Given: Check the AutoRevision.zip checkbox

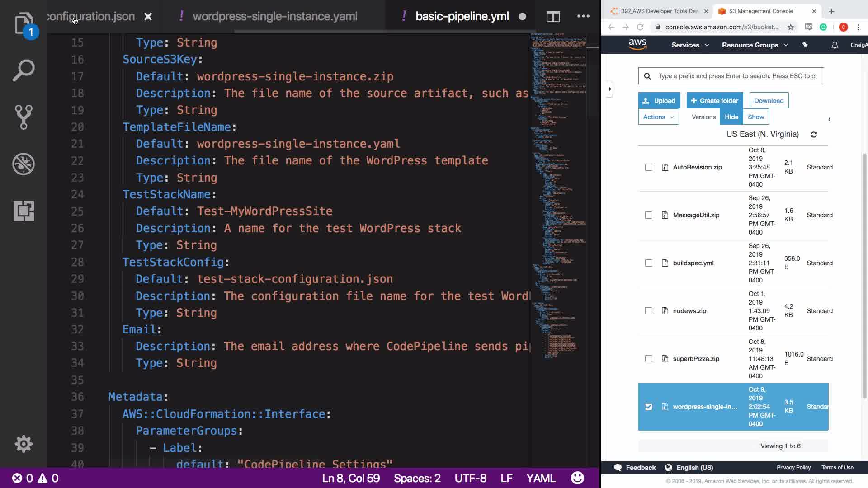Looking at the screenshot, I should pyautogui.click(x=649, y=167).
